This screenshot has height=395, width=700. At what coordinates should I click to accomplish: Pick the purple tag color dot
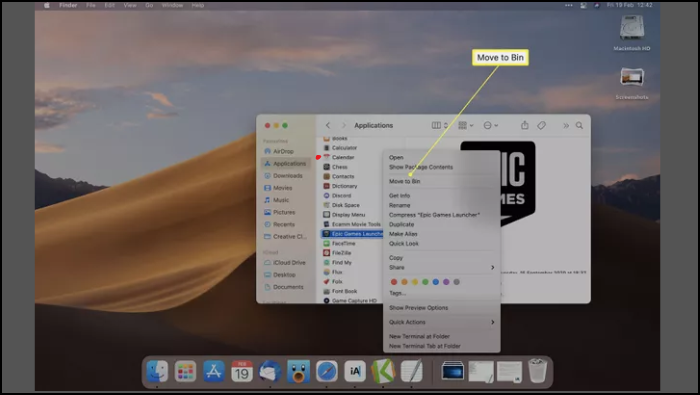[x=446, y=282]
